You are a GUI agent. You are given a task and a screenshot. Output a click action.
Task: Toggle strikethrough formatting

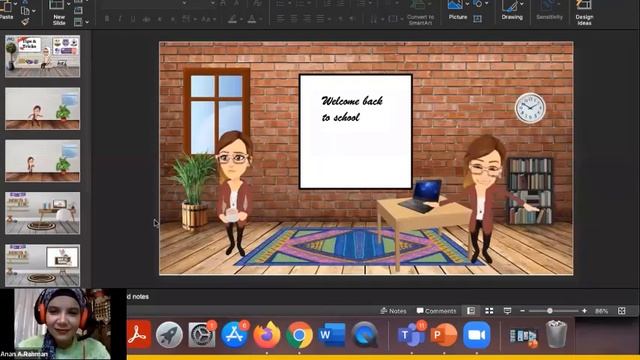pyautogui.click(x=146, y=19)
